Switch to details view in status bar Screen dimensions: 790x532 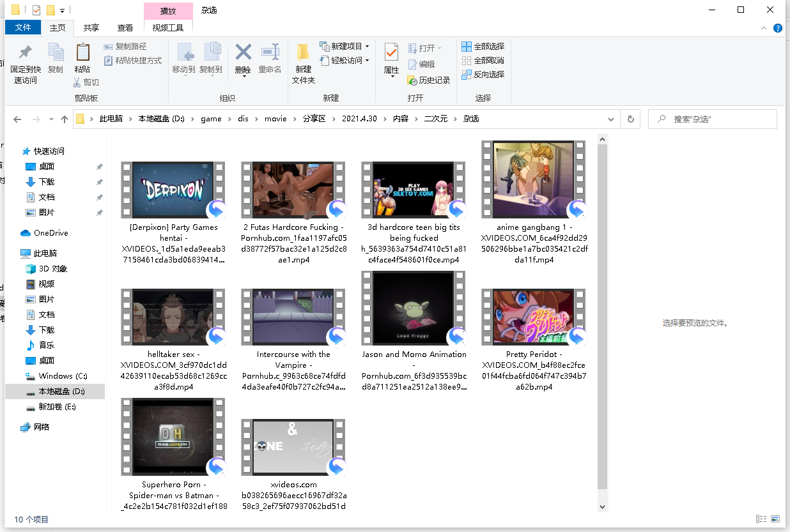761,519
